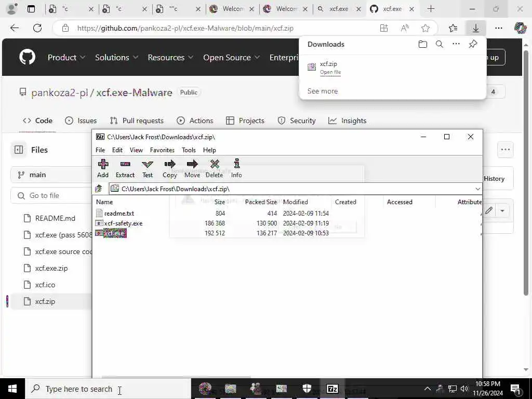Click the browser address bar URL

(185, 28)
